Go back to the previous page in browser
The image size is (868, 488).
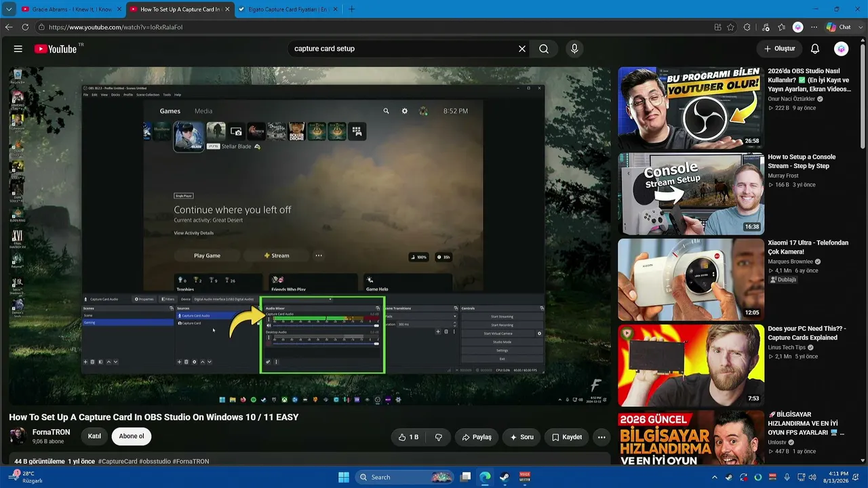pyautogui.click(x=9, y=27)
